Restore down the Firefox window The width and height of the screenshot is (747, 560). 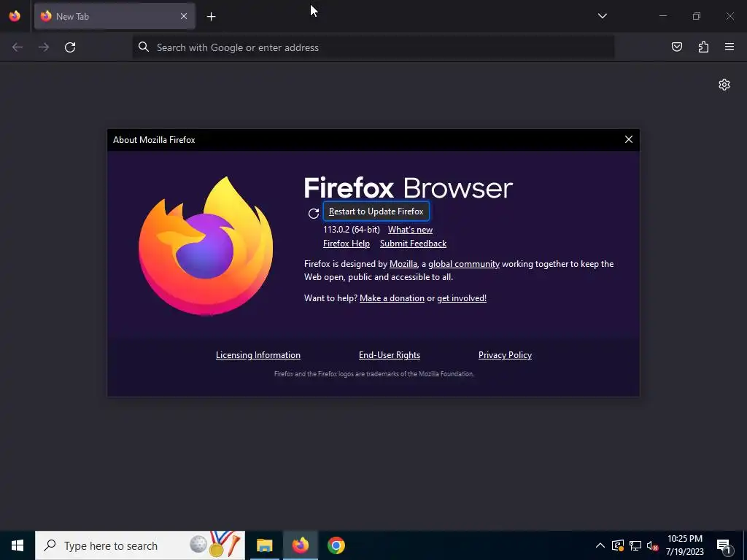click(x=697, y=16)
